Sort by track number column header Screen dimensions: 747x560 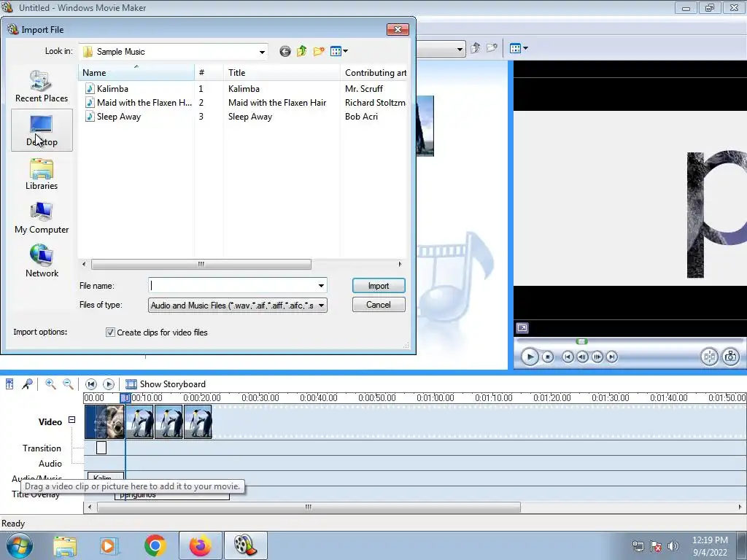209,72
